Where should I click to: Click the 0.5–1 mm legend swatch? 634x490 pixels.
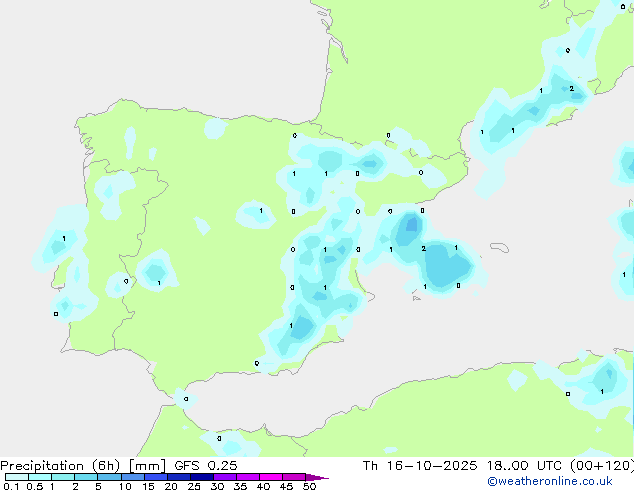(x=40, y=477)
